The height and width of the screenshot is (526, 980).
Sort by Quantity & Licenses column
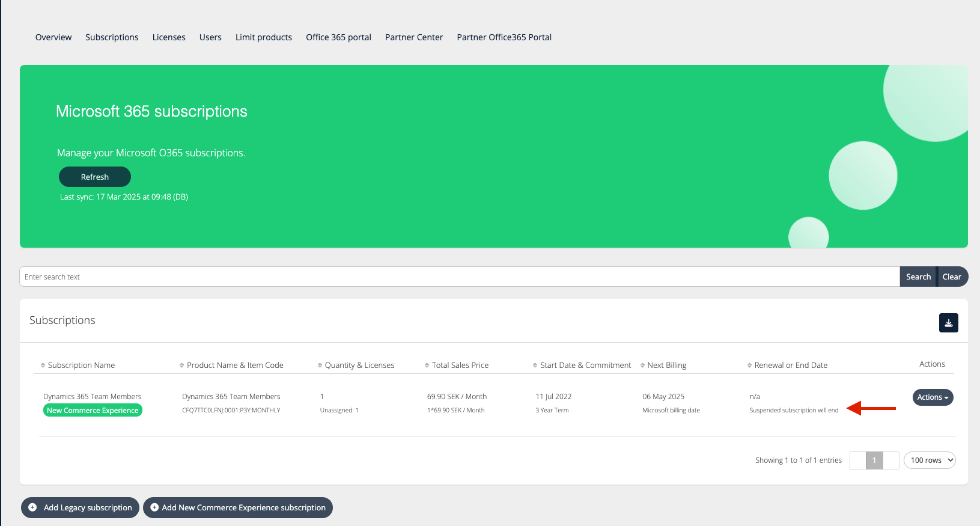pos(359,365)
